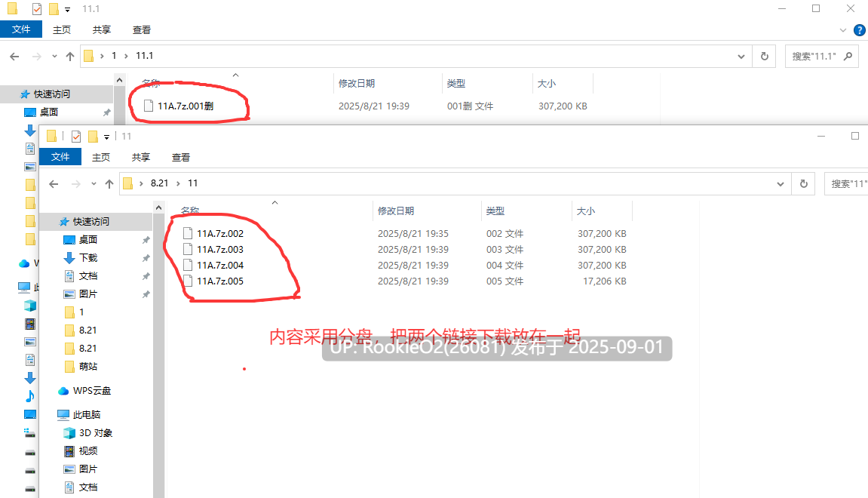Expand the ribbon in 11.1 window

[x=843, y=30]
